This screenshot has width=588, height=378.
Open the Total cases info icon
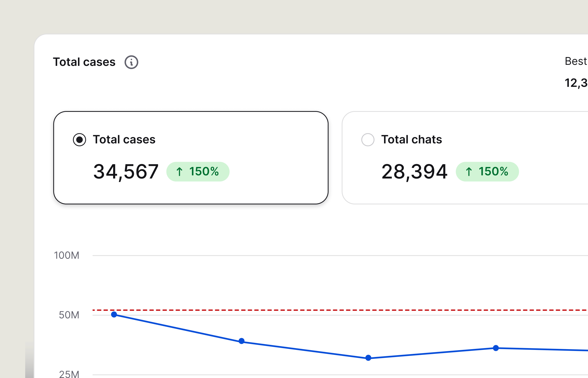point(131,62)
